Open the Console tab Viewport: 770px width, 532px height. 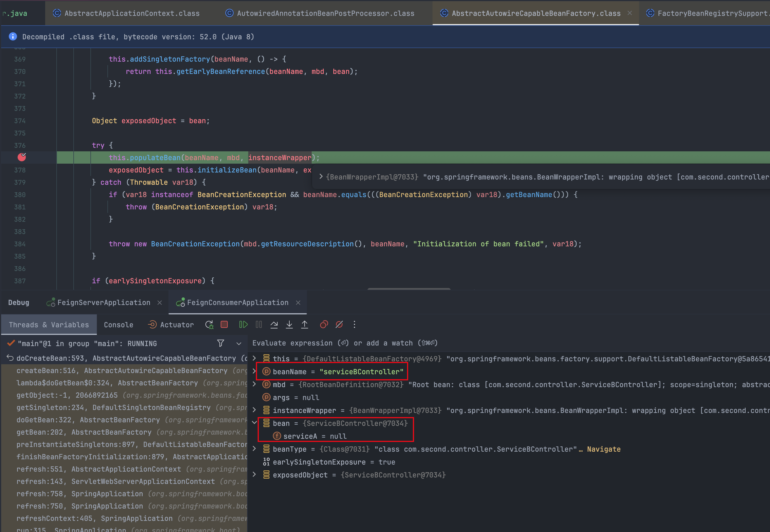pos(118,325)
